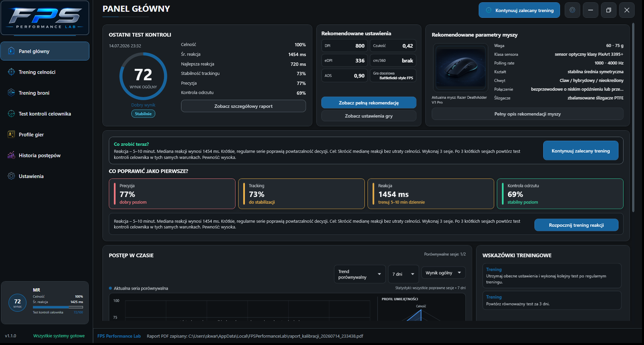This screenshot has height=345, width=644.
Task: Click the Profile gier icon
Action: point(11,134)
